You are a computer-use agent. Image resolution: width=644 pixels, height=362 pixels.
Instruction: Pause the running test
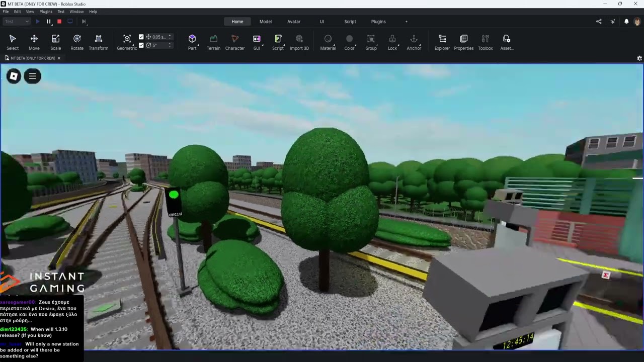tap(49, 22)
